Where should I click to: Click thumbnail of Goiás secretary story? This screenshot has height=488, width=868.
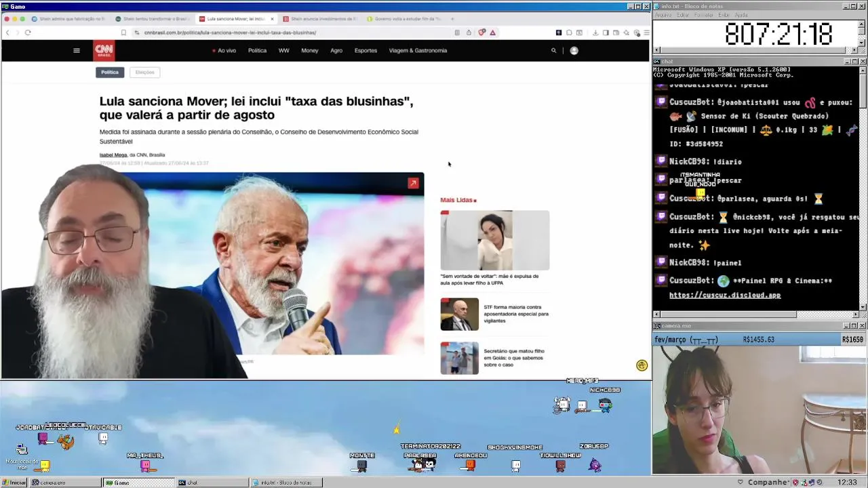[459, 358]
